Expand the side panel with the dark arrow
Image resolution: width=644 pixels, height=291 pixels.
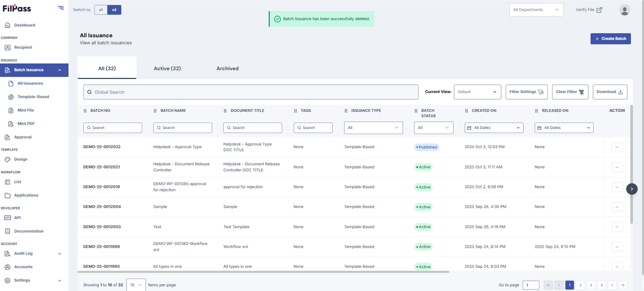tap(632, 188)
